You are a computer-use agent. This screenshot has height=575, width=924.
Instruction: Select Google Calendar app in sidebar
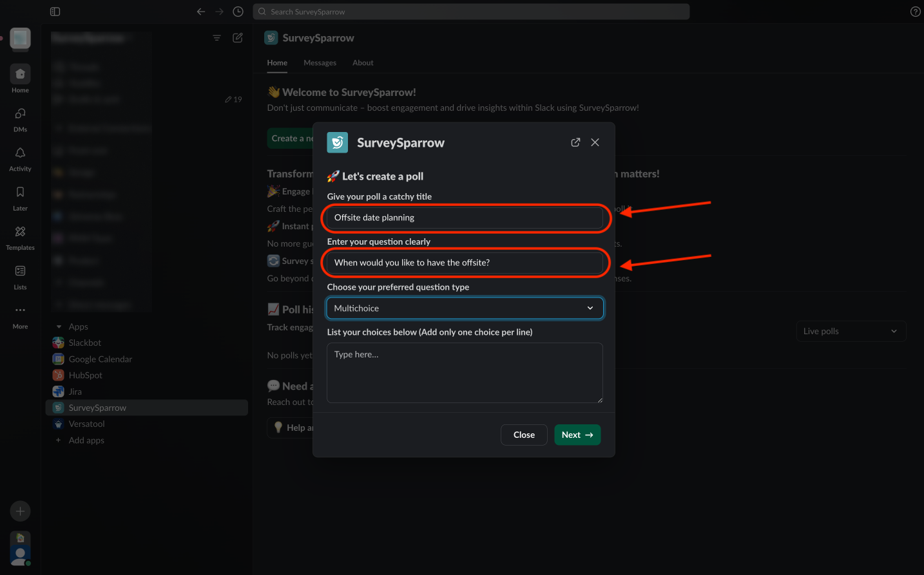coord(100,359)
